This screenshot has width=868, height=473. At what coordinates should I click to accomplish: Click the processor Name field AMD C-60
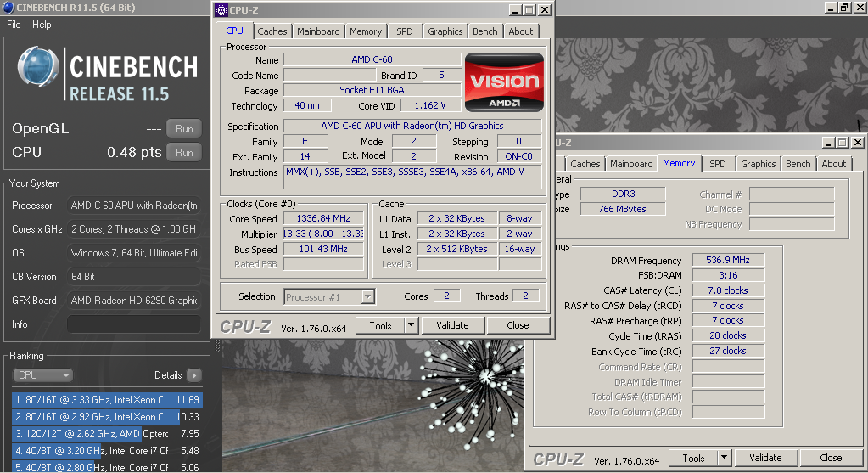click(x=372, y=59)
